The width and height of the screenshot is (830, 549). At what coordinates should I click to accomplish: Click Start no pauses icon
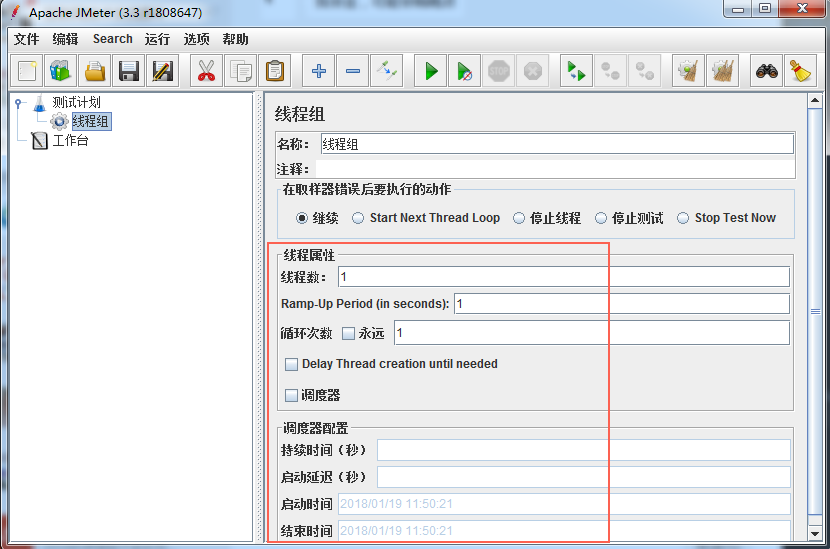click(x=465, y=71)
